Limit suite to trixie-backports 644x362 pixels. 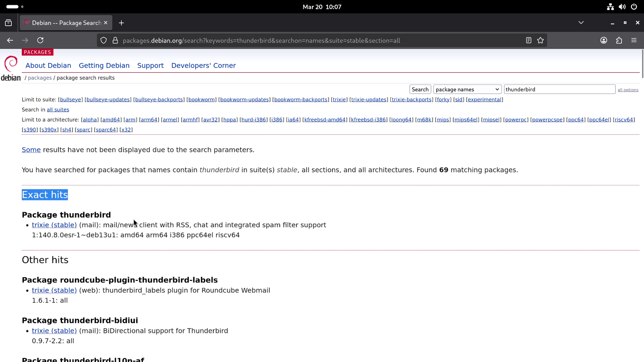(x=412, y=100)
